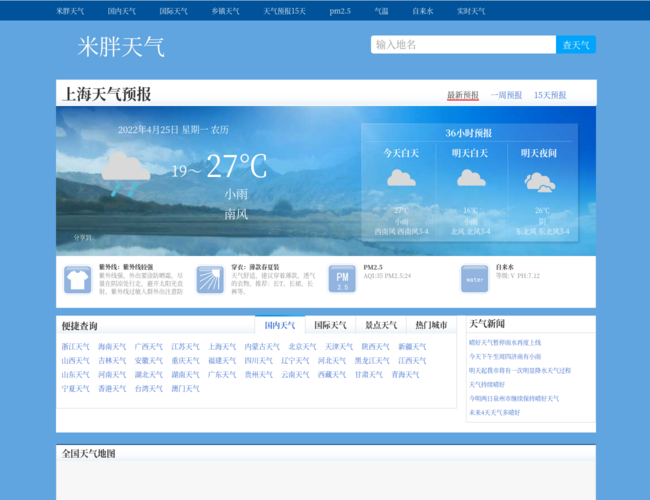The height and width of the screenshot is (500, 650).
Task: Open 吉林天气 link
Action: coord(112,361)
